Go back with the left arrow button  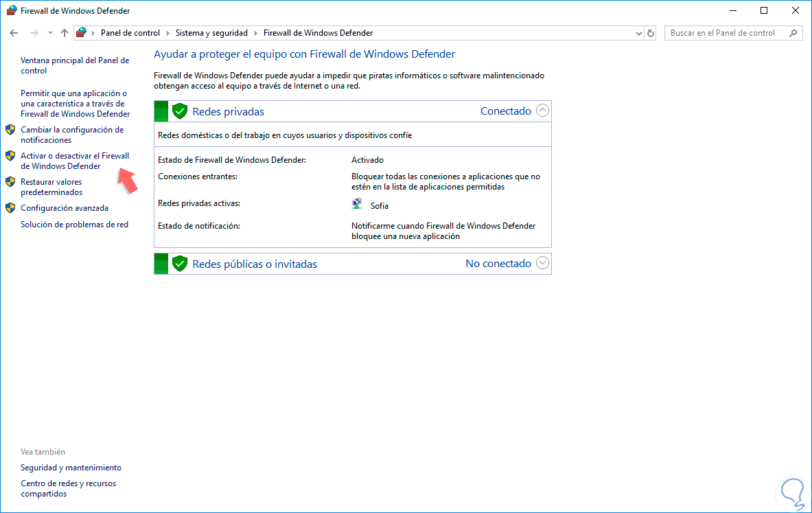[14, 33]
